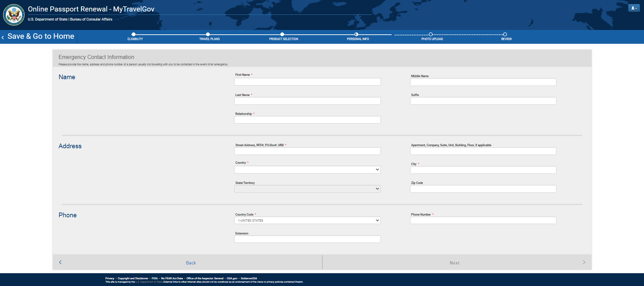This screenshot has height=286, width=644.
Task: Click the left chevron beside Save & Go to Home
Action: 3,37
